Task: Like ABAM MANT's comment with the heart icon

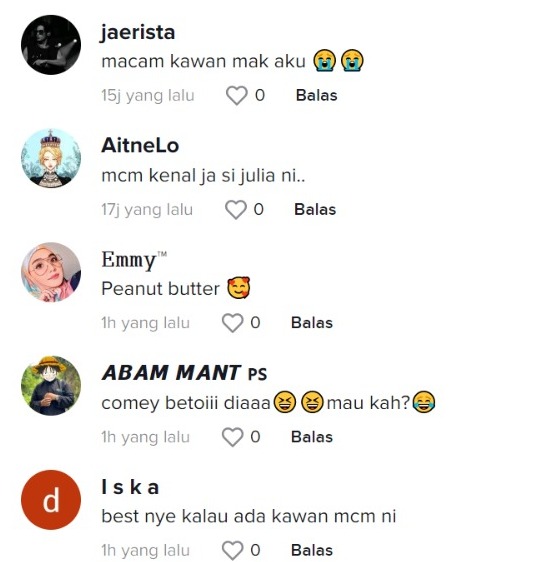Action: click(x=233, y=437)
